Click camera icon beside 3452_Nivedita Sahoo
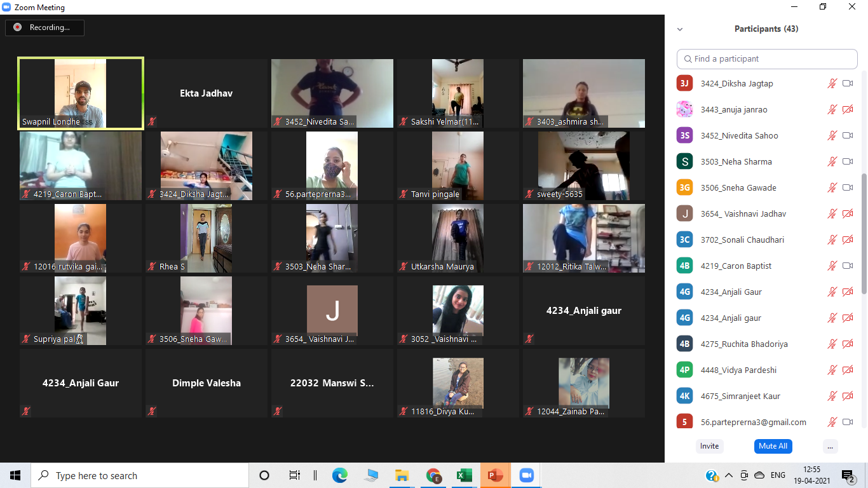The height and width of the screenshot is (488, 868). [x=847, y=135]
